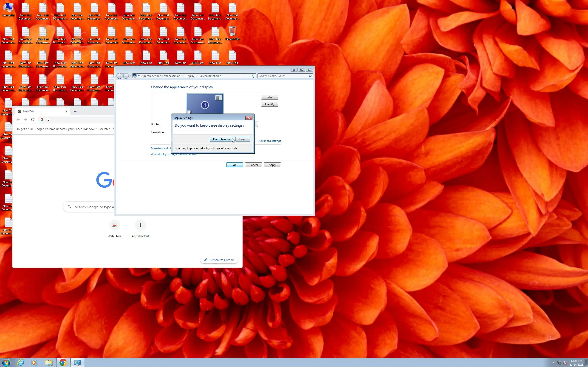The height and width of the screenshot is (367, 588).
Task: Expand the Control Panel address bar dropdown
Action: coord(248,76)
